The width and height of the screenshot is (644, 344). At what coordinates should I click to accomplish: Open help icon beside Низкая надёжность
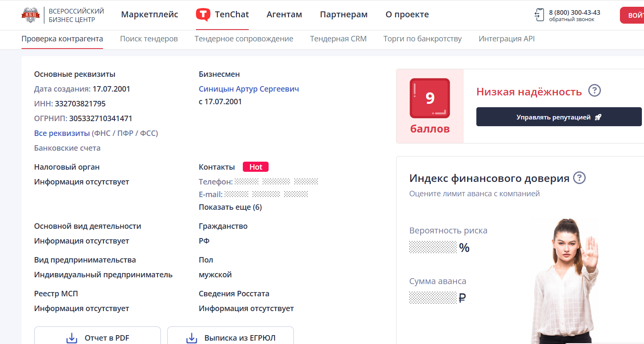(594, 91)
